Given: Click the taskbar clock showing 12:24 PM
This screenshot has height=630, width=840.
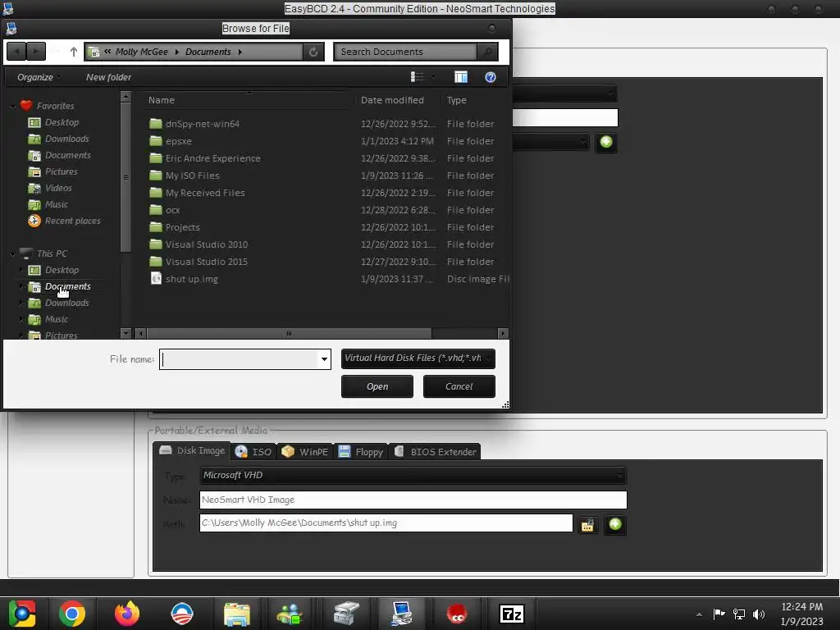Looking at the screenshot, I should tap(801, 614).
